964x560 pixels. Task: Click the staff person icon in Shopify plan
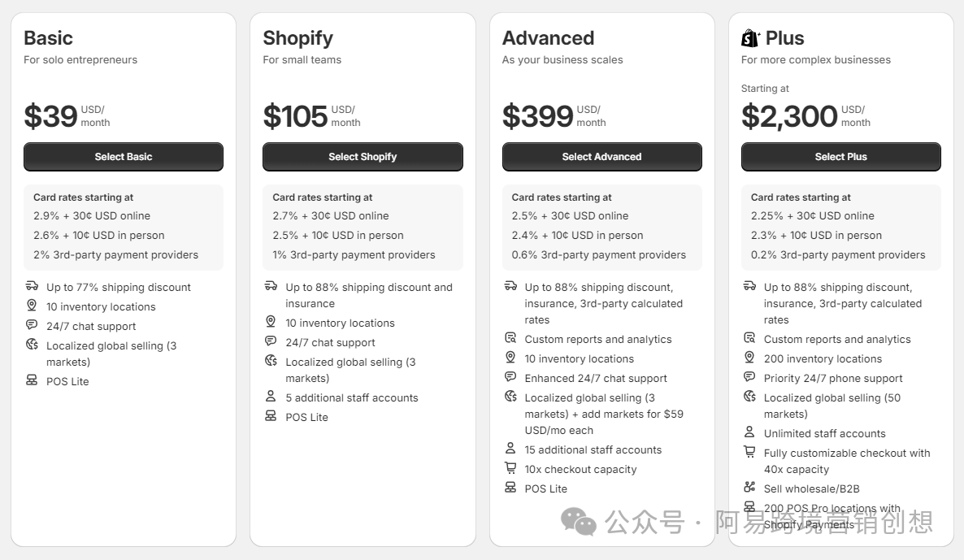tap(271, 397)
